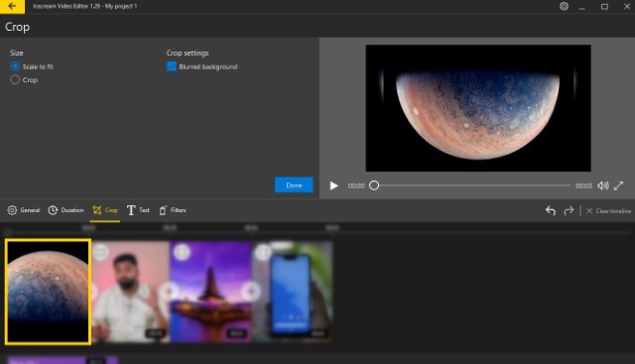635x364 pixels.
Task: Click add button between man and temple clips
Action: pyautogui.click(x=170, y=292)
